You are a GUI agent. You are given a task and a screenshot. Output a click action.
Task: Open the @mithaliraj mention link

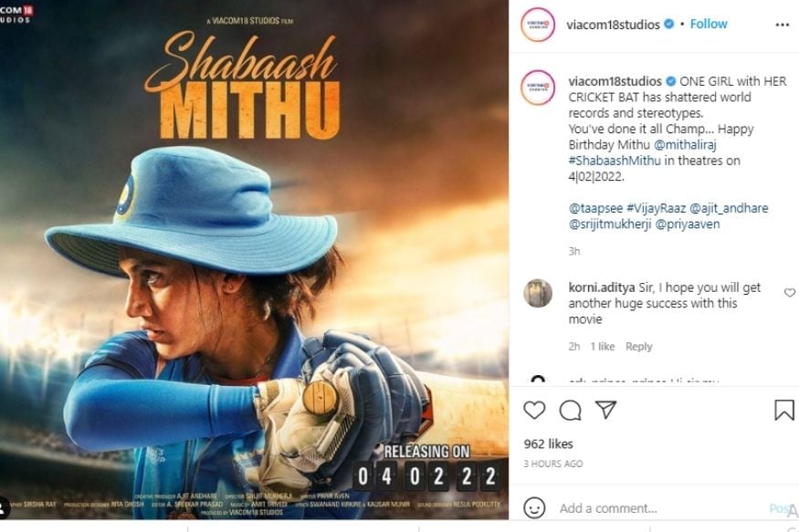[x=685, y=145]
